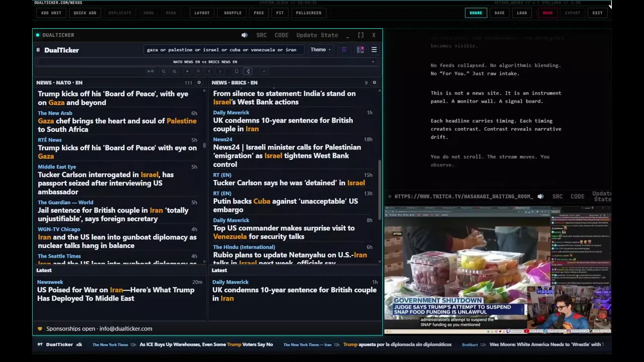This screenshot has height=362, width=644.
Task: Expand NATO NEWS EN vs BRICS NEWS EN selector
Action: (207, 62)
